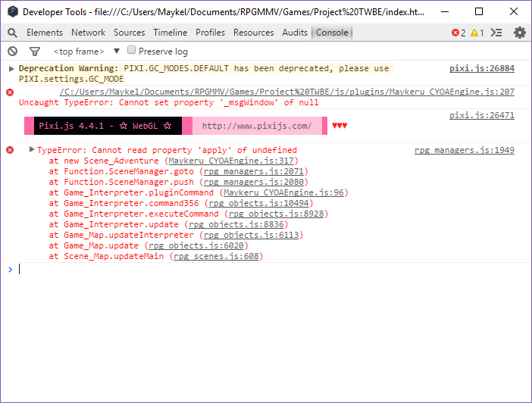532x403 pixels.
Task: Open rpg_managers.js:1949 source link
Action: pos(464,150)
